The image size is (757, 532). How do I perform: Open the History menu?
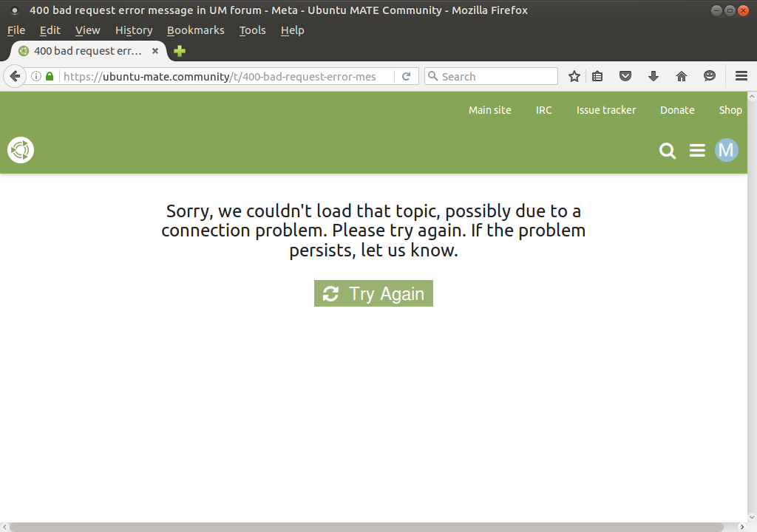(134, 30)
